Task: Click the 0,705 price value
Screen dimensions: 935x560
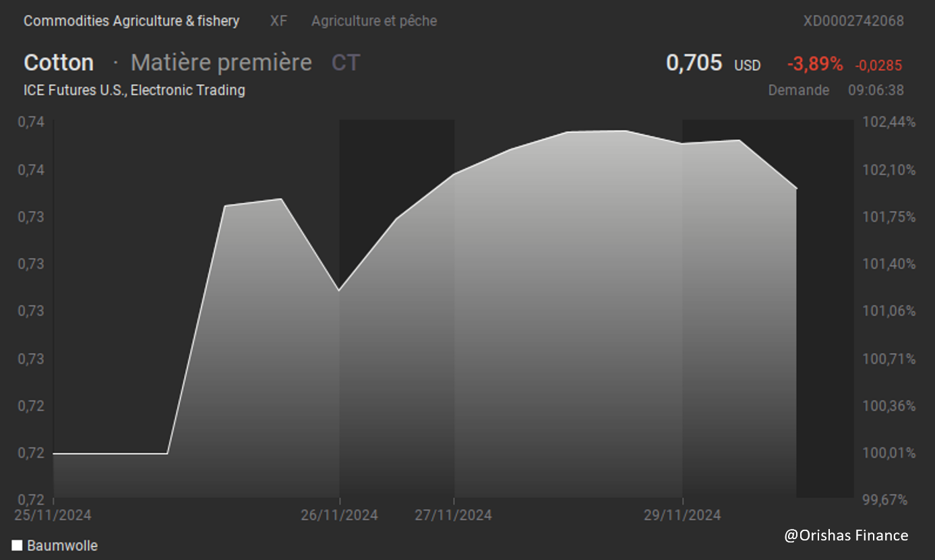Action: tap(694, 63)
